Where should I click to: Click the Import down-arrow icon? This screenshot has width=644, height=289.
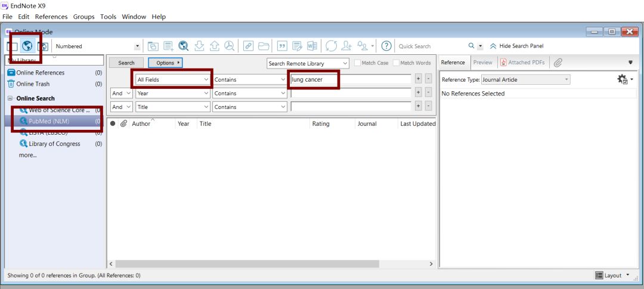point(199,46)
